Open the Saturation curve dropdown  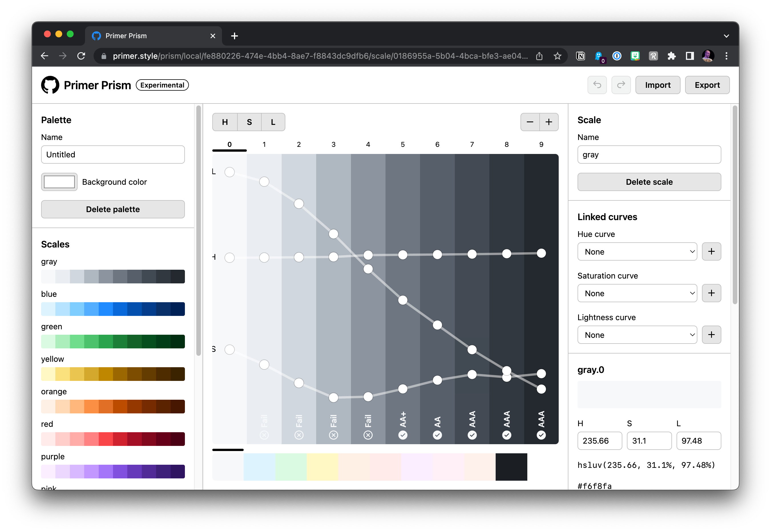click(637, 293)
